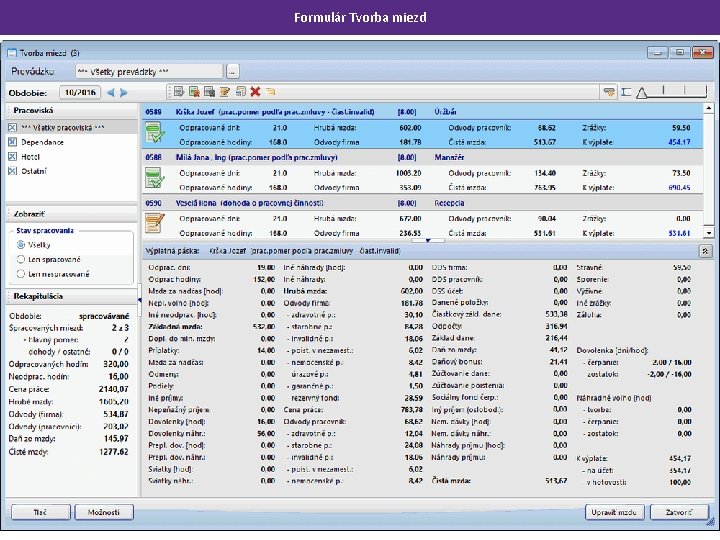Select the Milá Jana, Ing employee header row
The height and width of the screenshot is (540, 720).
pos(422,157)
